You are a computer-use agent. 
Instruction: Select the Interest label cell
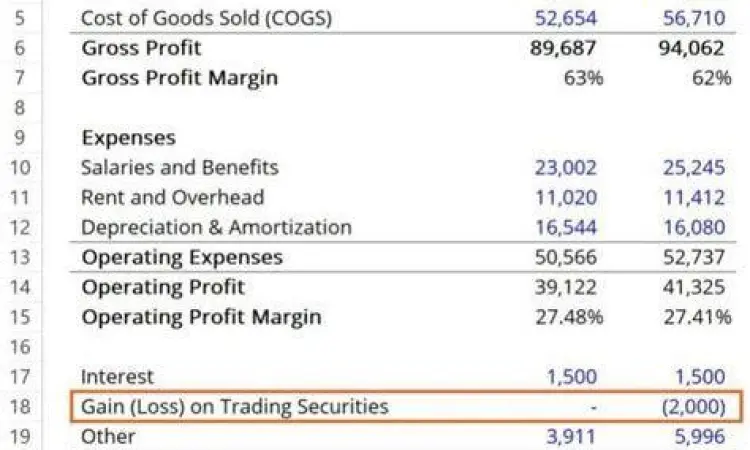coord(118,377)
